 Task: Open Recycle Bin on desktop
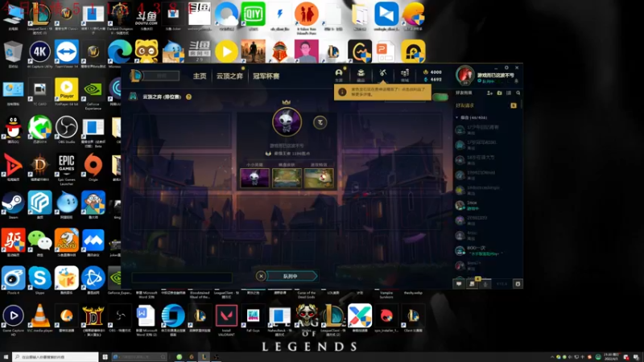13,54
